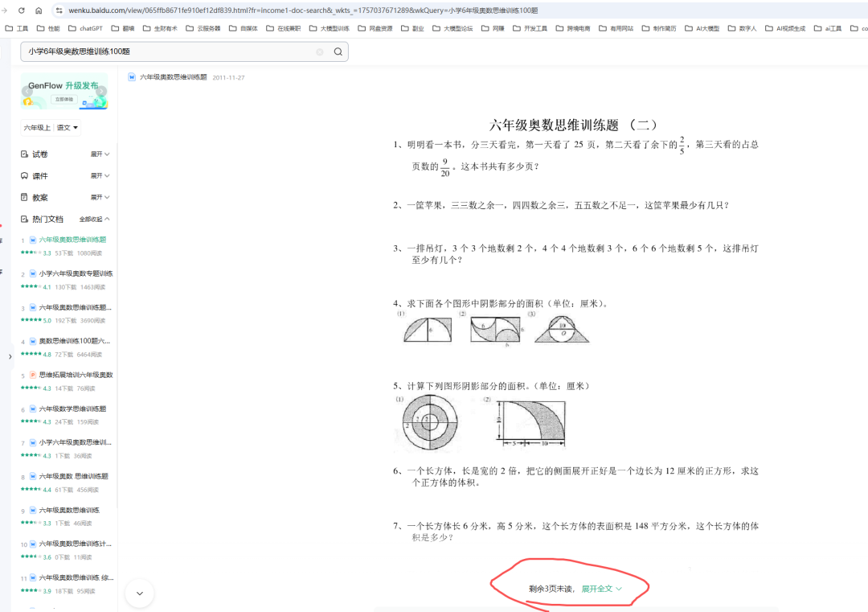Viewport: 868px width, 612px height.
Task: Open the 六年级上 语文 grade dropdown
Action: pyautogui.click(x=50, y=127)
